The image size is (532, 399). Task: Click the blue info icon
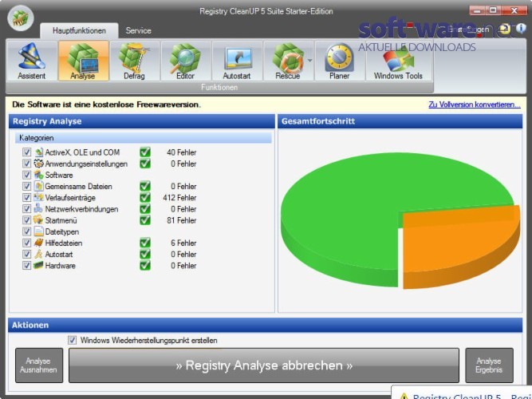[521, 29]
